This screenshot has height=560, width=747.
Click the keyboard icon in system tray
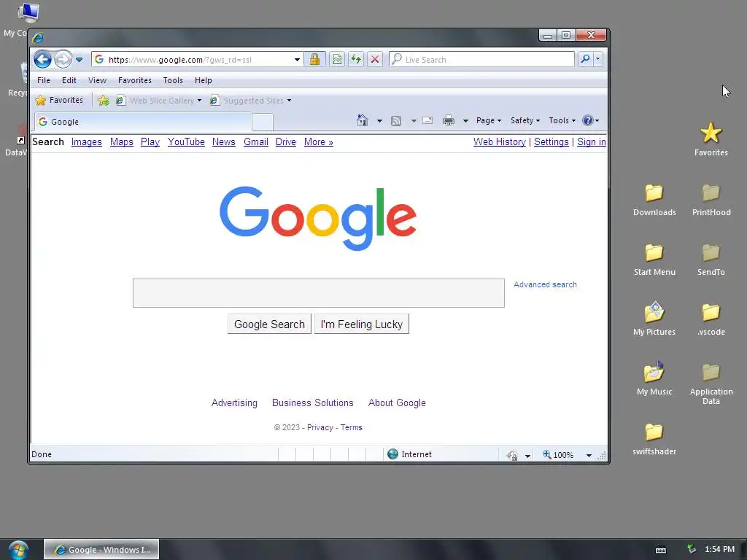tap(661, 550)
